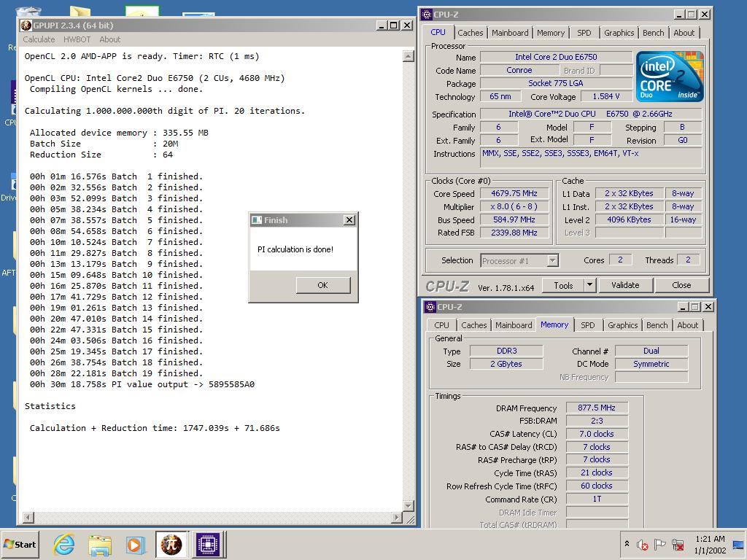Click the top CPU-Z window title icon
This screenshot has width=747, height=560.
pos(426,15)
